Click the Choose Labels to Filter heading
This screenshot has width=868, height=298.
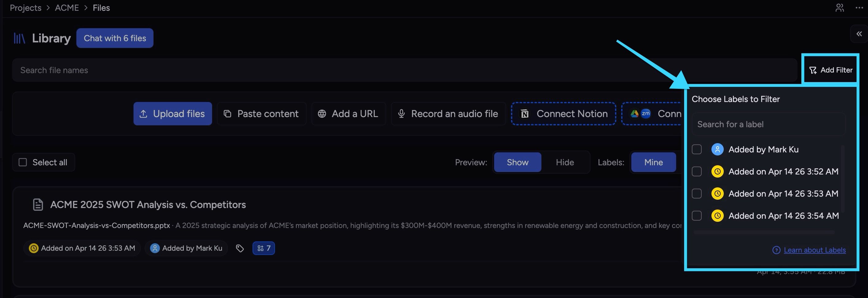click(736, 99)
